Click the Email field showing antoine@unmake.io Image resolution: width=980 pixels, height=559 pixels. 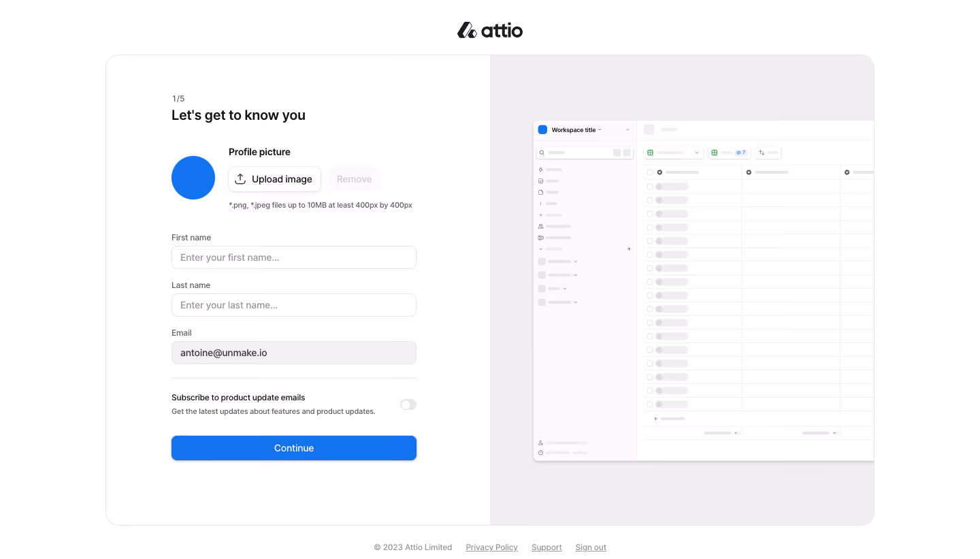coord(294,353)
